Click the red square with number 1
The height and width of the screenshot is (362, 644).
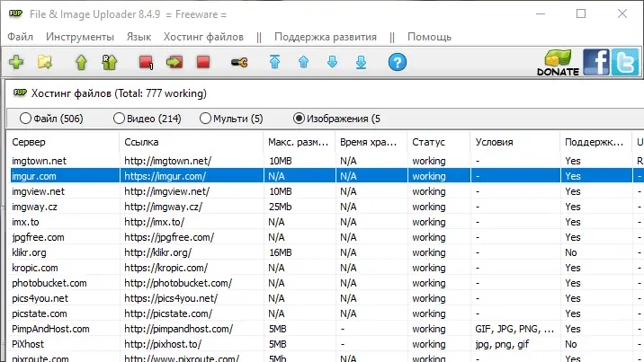(147, 62)
